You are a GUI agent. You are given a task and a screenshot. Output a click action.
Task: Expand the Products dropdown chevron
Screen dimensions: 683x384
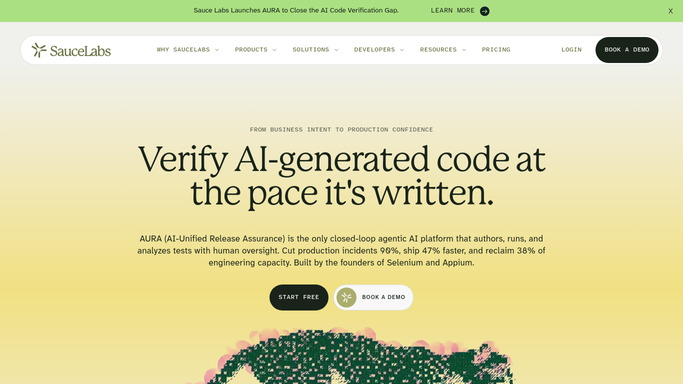click(274, 50)
